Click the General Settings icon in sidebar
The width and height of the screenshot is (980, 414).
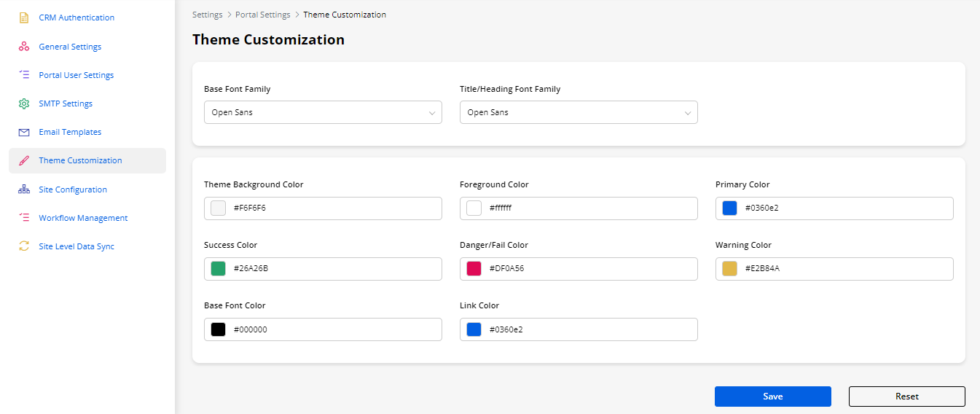click(x=24, y=47)
